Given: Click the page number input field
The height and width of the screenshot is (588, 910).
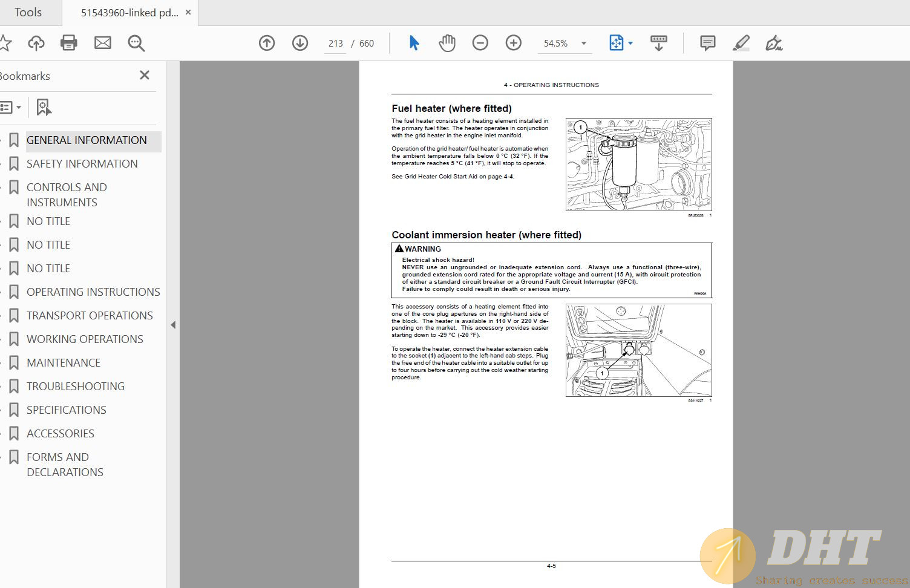Looking at the screenshot, I should click(x=336, y=44).
